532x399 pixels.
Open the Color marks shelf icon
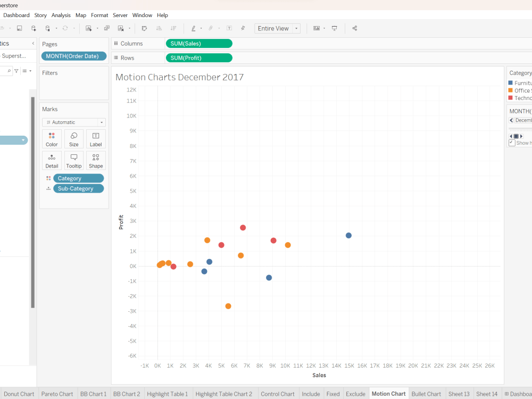(52, 139)
